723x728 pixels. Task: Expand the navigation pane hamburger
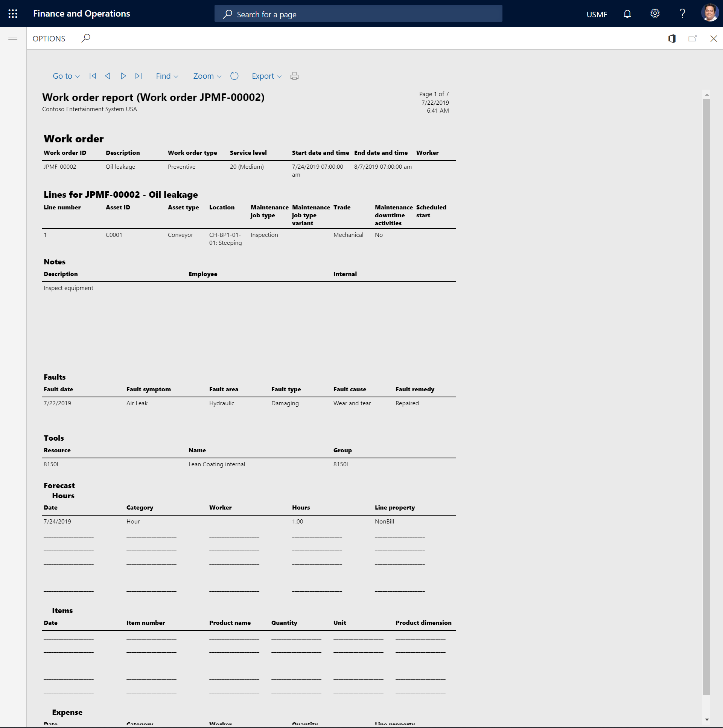[x=13, y=38]
